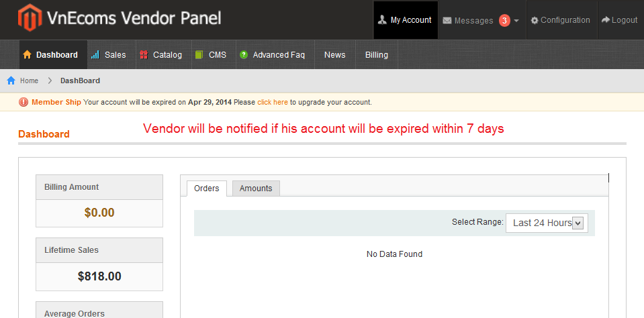The height and width of the screenshot is (318, 644).
Task: Open the Billing menu item
Action: [x=377, y=54]
